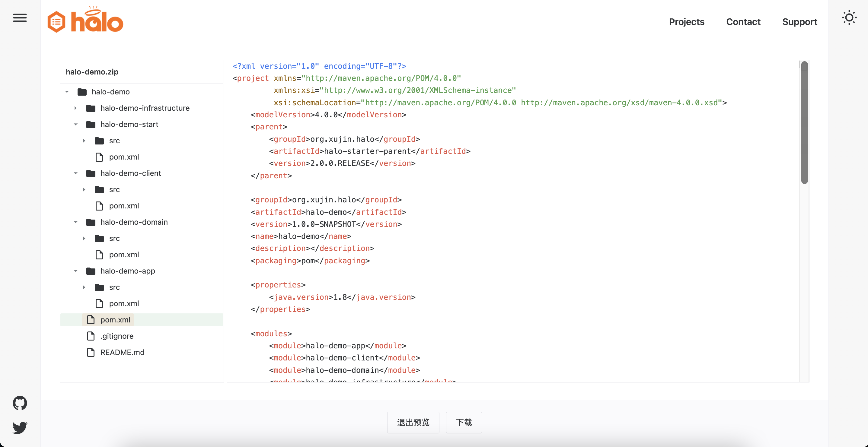The height and width of the screenshot is (447, 868).
Task: Expand src under halo-demo-domain
Action: (x=84, y=238)
